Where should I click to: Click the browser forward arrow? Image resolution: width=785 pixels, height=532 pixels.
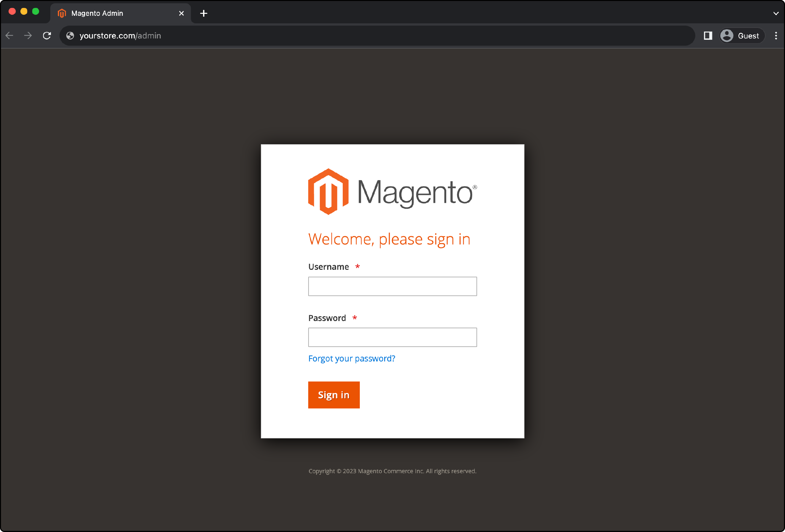[x=28, y=35]
